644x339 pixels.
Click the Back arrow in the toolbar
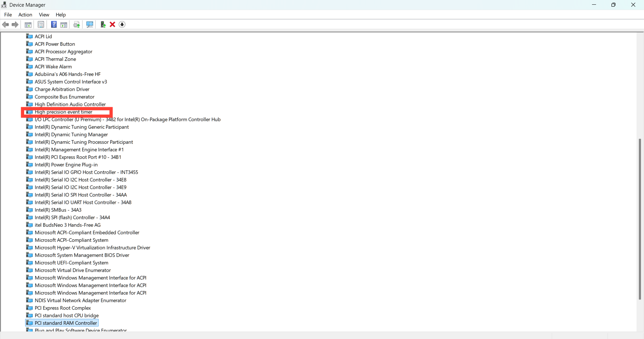click(x=6, y=24)
